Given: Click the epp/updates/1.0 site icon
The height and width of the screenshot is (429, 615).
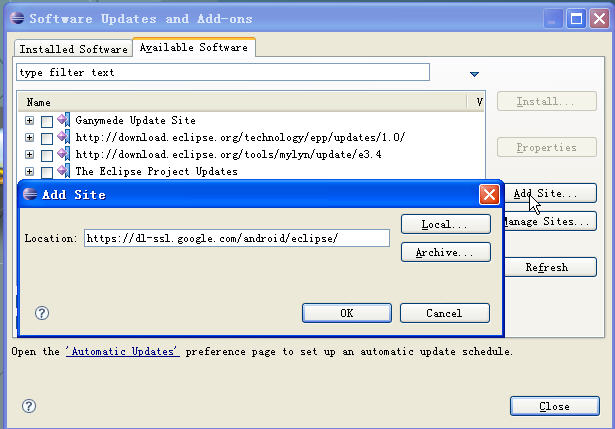Looking at the screenshot, I should coord(64,136).
